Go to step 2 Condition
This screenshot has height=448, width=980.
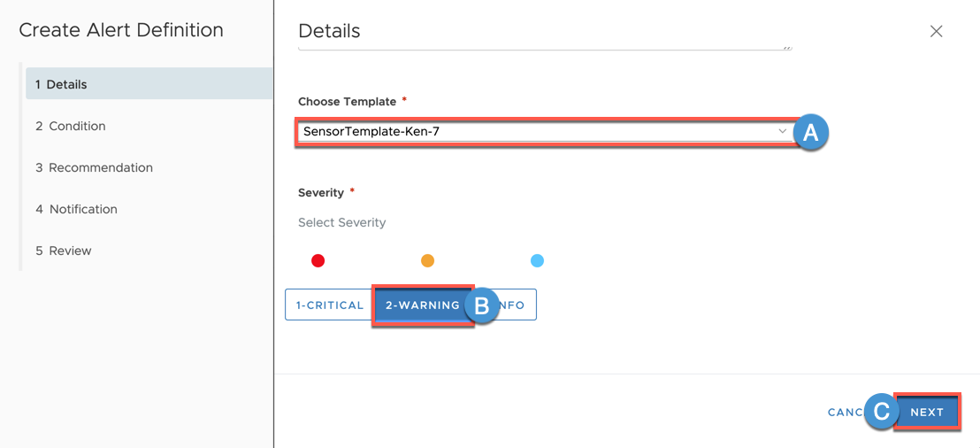pyautogui.click(x=71, y=126)
